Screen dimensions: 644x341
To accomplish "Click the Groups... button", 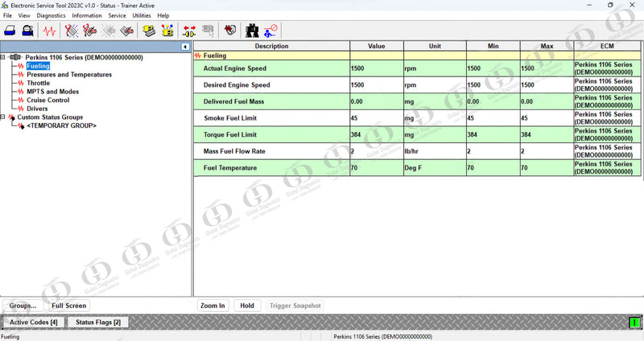I will pos(23,306).
